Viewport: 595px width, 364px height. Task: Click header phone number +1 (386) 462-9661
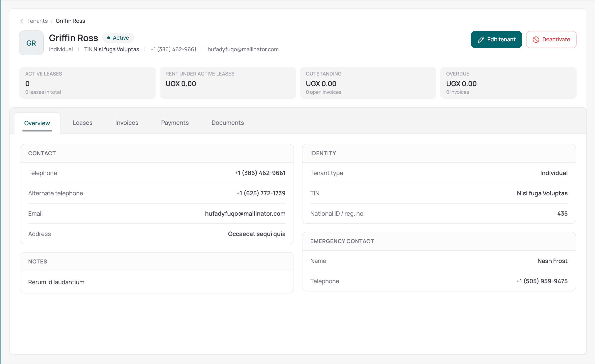coord(173,49)
